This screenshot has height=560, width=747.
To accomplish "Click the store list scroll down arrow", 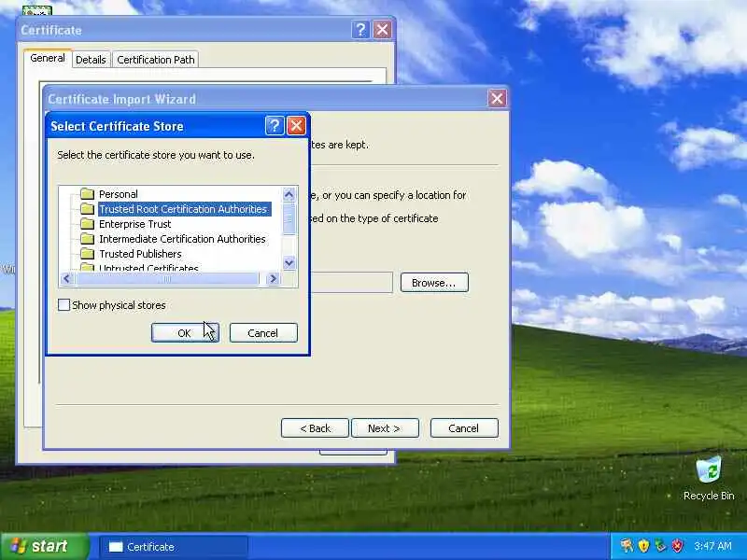I will point(289,263).
